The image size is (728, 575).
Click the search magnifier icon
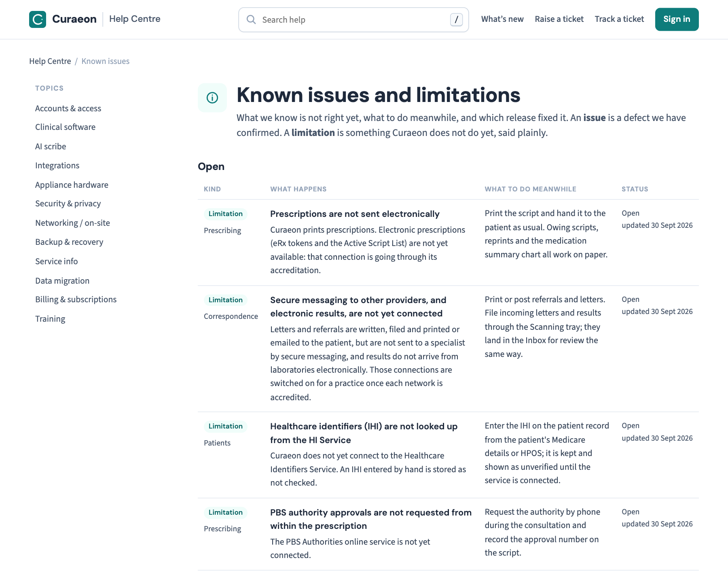tap(251, 19)
